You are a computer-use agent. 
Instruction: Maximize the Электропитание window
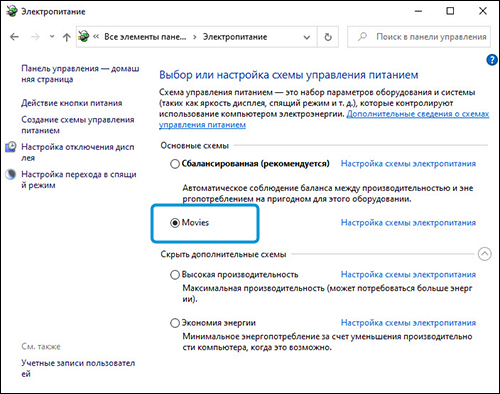pos(450,11)
